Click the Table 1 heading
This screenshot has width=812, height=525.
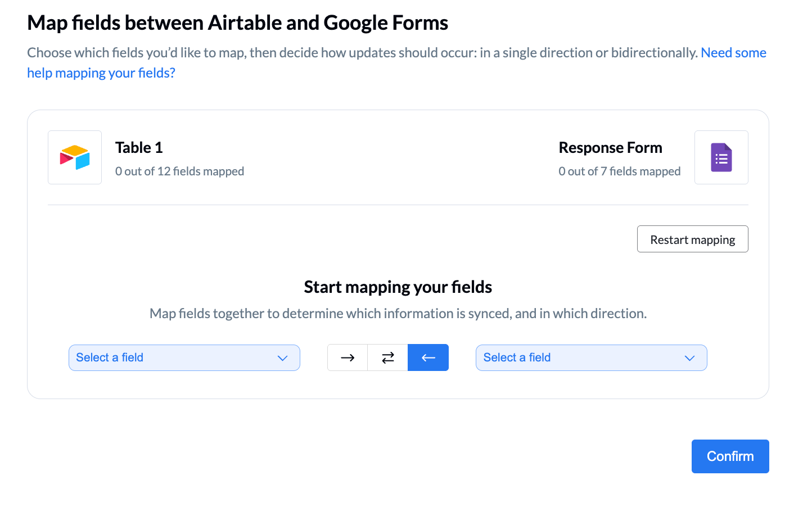click(x=138, y=147)
